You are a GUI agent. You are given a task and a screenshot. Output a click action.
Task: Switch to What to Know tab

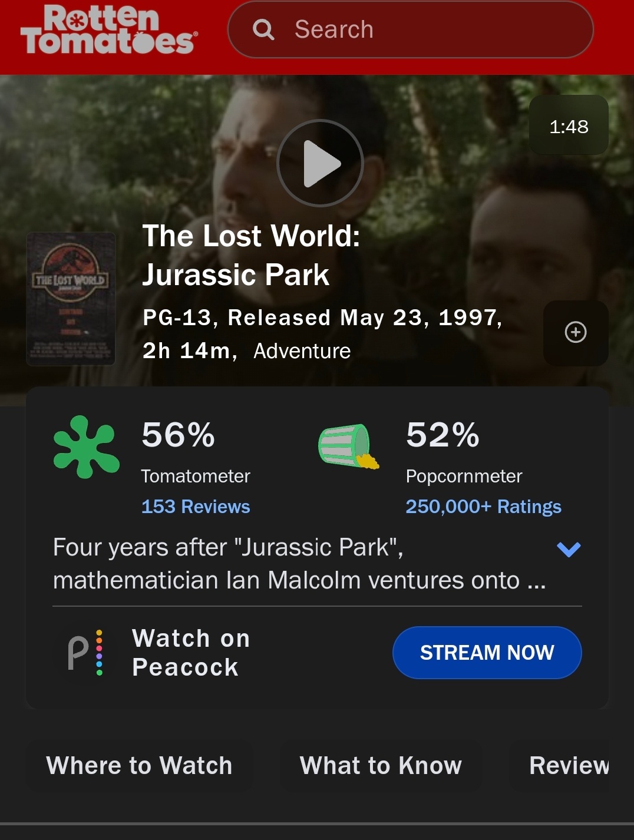381,766
